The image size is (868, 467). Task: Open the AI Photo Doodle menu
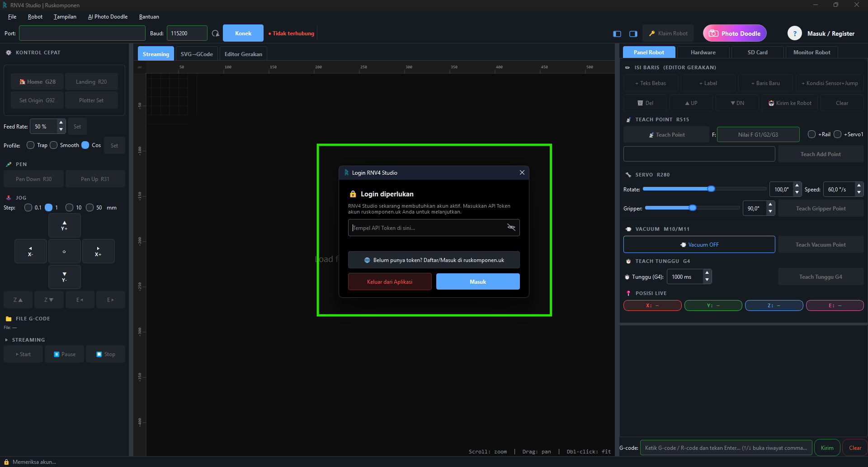[x=108, y=17]
